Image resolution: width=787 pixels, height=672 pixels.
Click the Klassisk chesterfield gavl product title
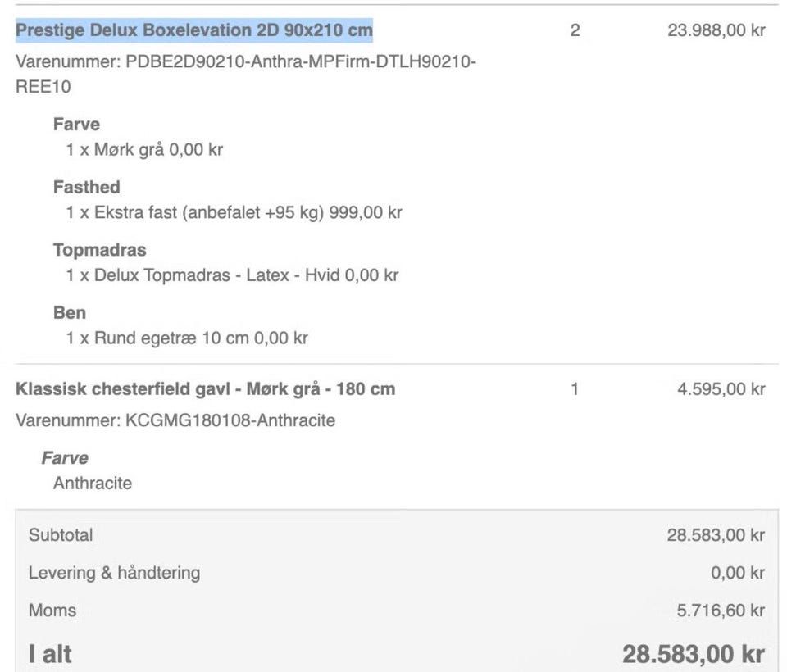point(205,389)
